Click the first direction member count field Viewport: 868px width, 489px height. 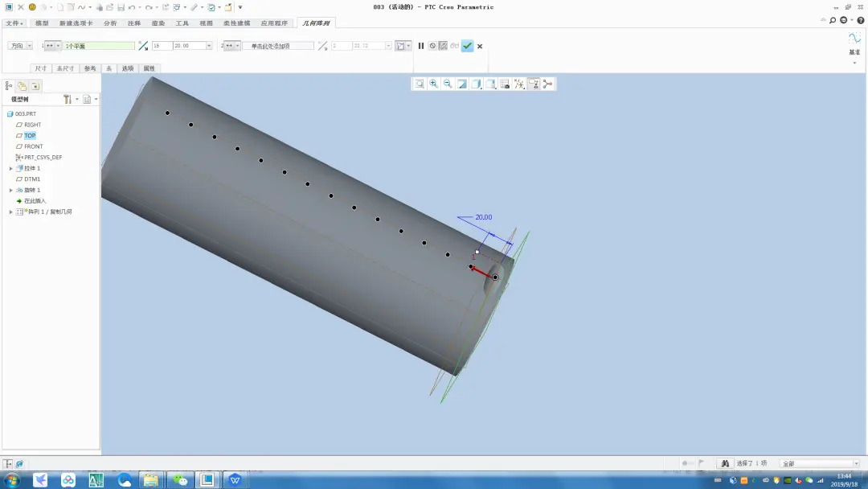point(162,46)
